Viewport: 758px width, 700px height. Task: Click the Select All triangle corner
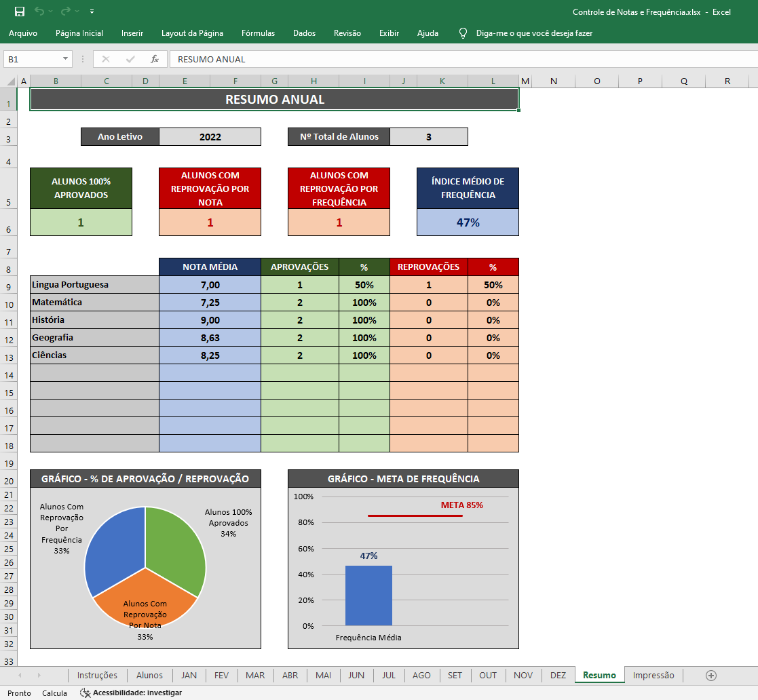pyautogui.click(x=11, y=81)
